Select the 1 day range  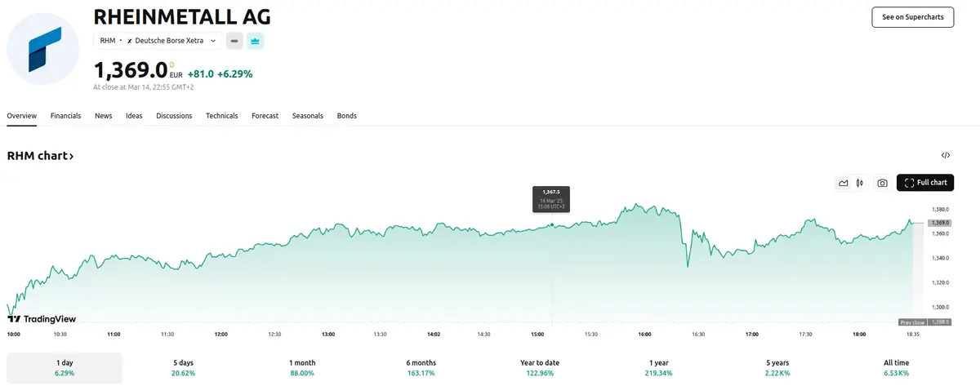[65, 368]
